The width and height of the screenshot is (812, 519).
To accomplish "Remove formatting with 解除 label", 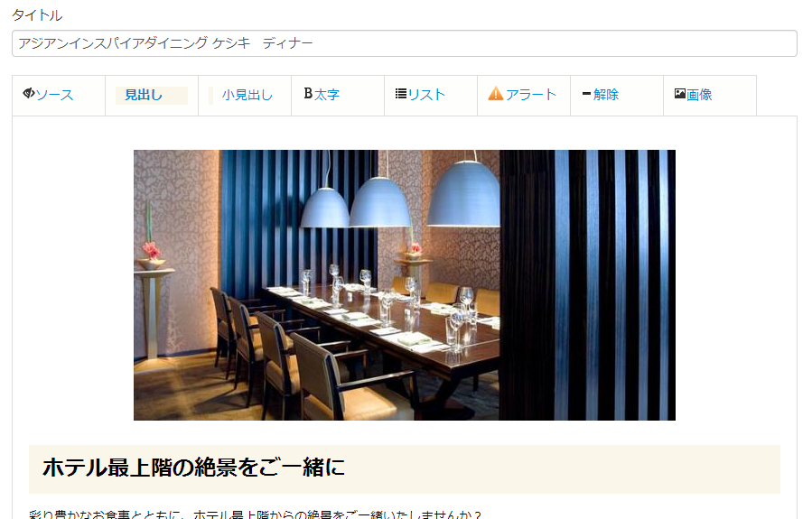I will [606, 95].
